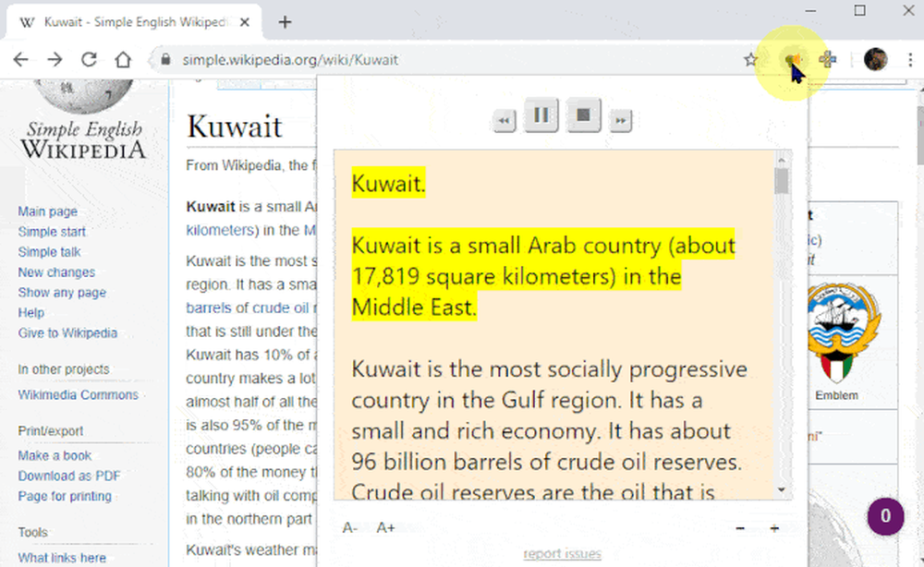Go back to the previous page

20,59
